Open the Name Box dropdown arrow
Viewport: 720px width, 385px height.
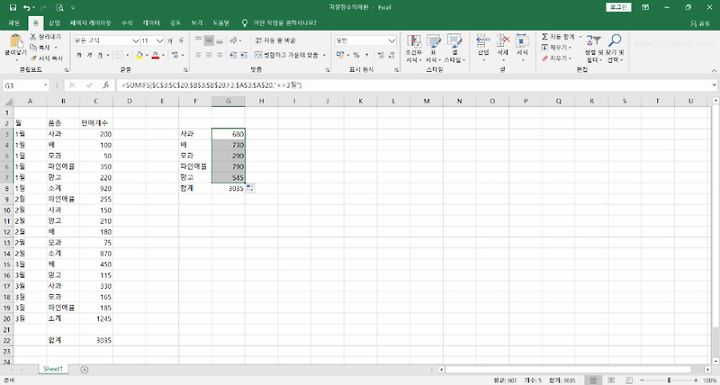point(45,85)
